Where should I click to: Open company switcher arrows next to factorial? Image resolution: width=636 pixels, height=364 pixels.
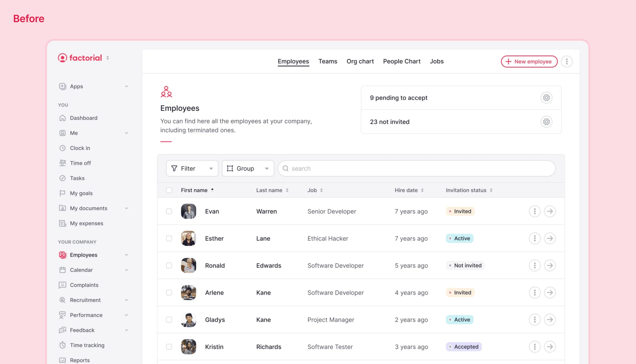coord(108,58)
